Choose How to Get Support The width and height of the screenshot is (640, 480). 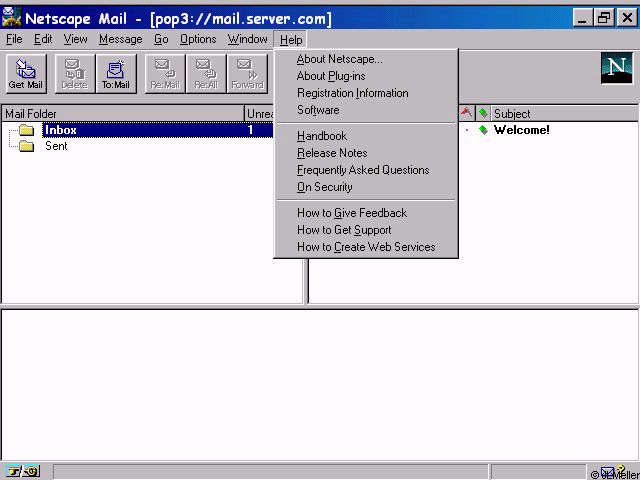[x=366, y=230]
